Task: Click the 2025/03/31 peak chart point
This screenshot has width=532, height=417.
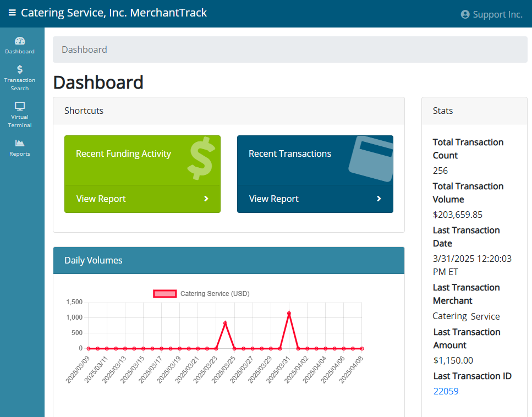Action: (289, 313)
